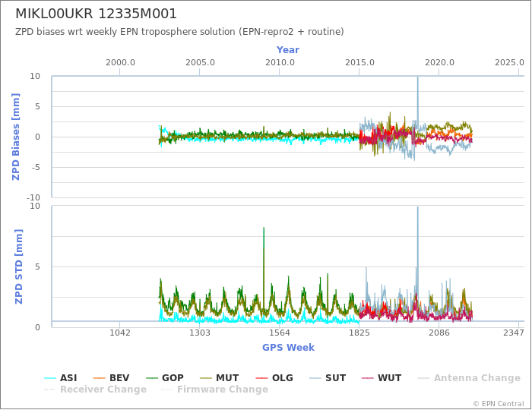
Task: Click the EPN Central credit link
Action: point(499,404)
